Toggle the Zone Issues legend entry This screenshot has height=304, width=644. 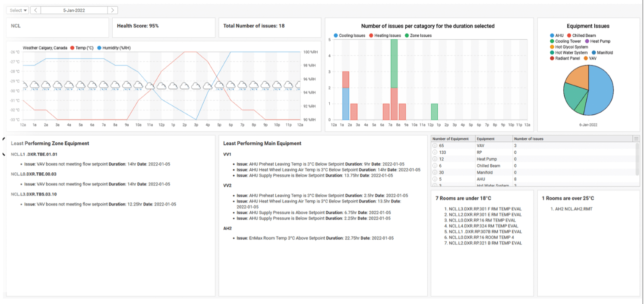click(418, 35)
